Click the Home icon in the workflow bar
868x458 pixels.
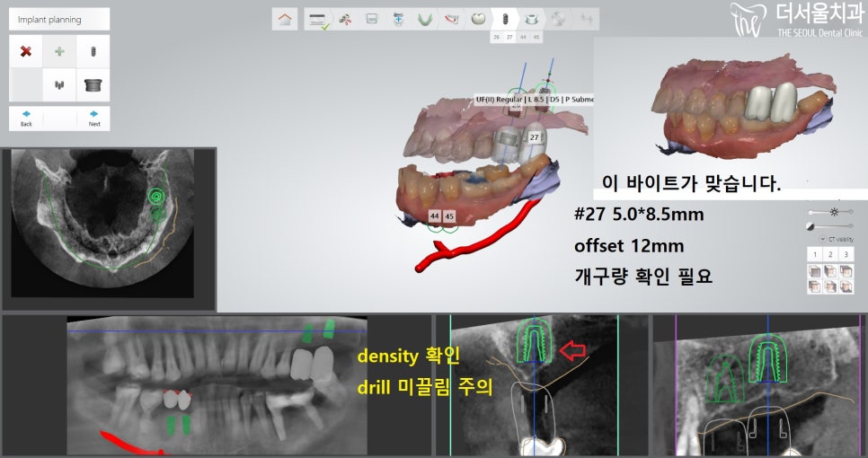[x=286, y=19]
